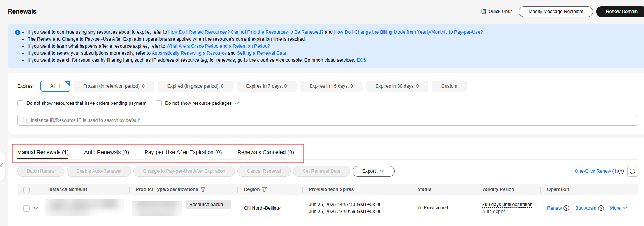The image size is (644, 226).
Task: Click the Instance ID/Resource ID search field
Action: (x=327, y=120)
